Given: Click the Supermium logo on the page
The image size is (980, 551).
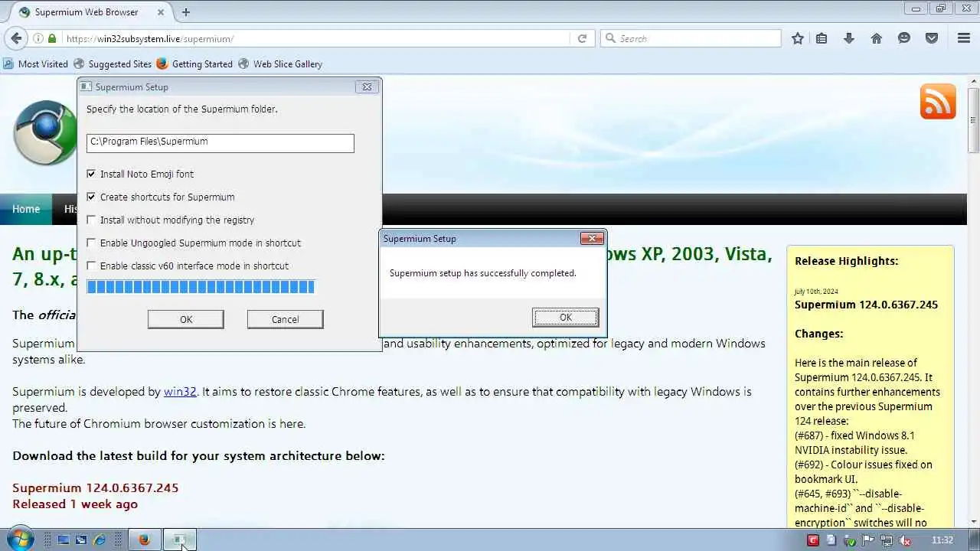Looking at the screenshot, I should (45, 132).
